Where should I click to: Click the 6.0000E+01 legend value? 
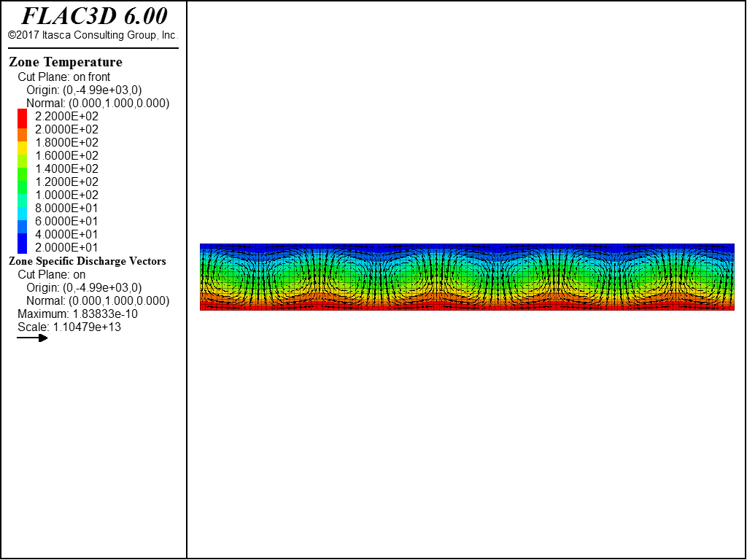(66, 221)
